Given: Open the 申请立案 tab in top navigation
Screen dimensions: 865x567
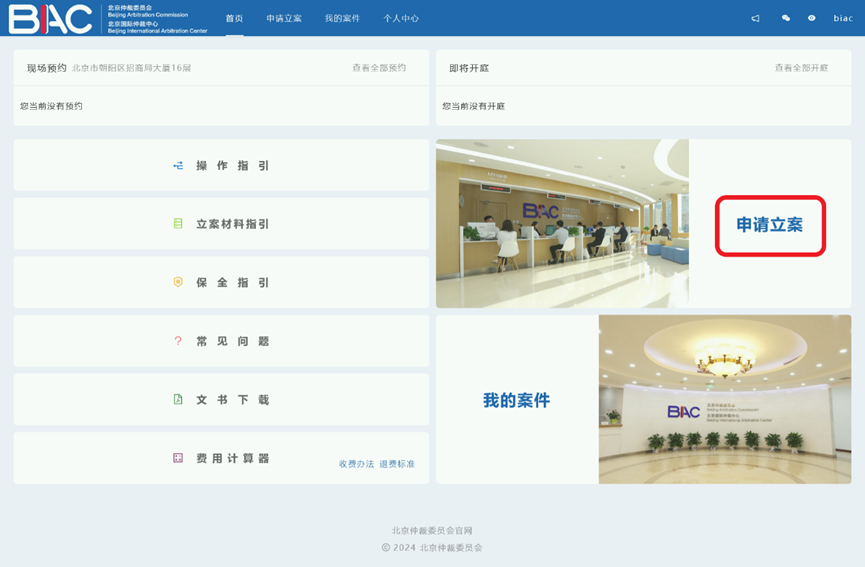Looking at the screenshot, I should (284, 18).
